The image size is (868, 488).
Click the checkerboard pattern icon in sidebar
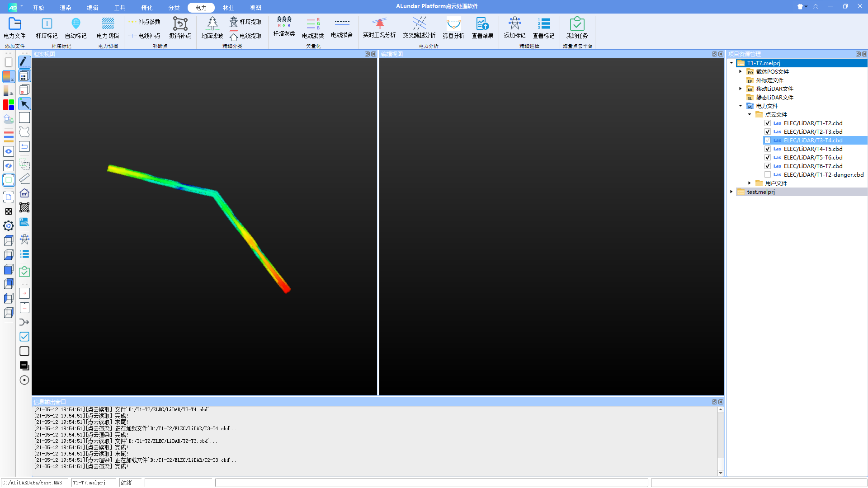(9, 211)
